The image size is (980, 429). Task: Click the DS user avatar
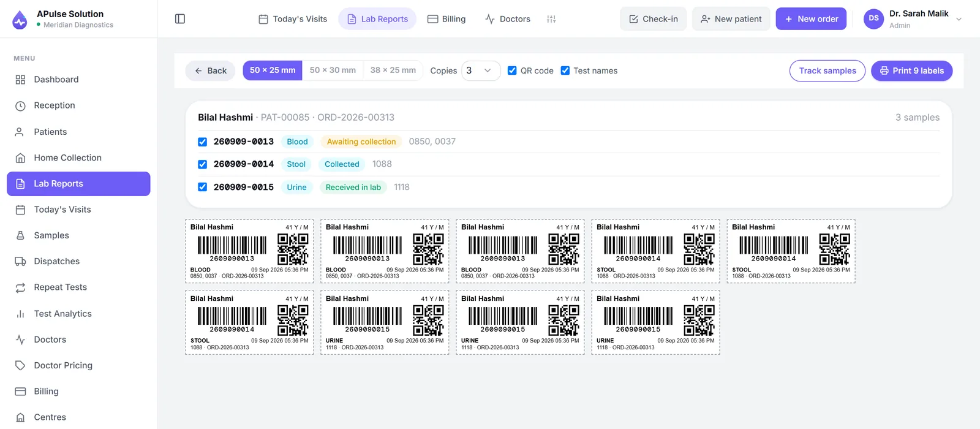pyautogui.click(x=874, y=18)
